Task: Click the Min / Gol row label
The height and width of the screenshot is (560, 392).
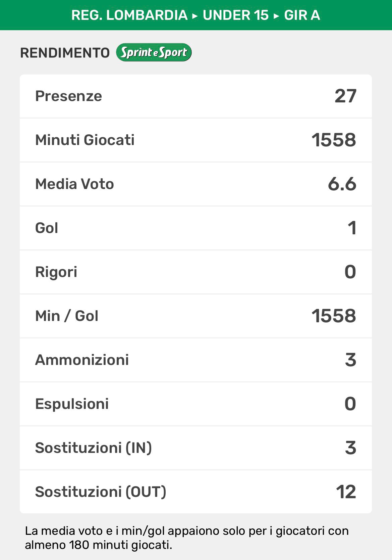Action: click(x=67, y=316)
